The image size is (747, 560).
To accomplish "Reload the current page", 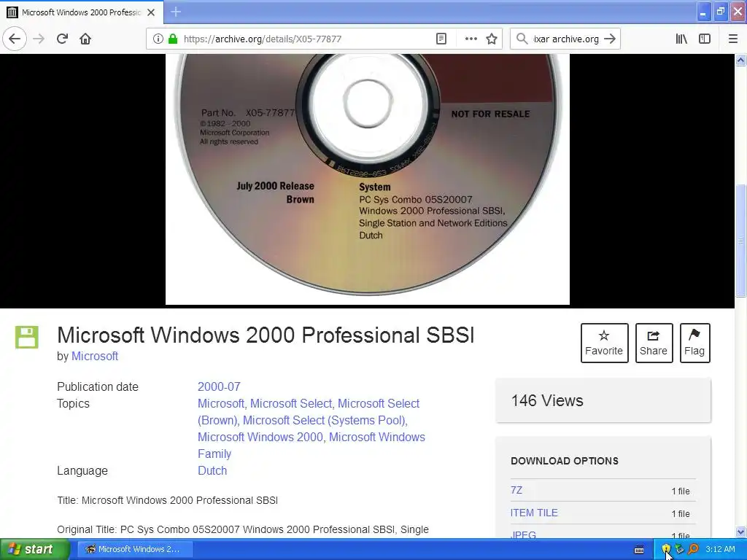I will tap(62, 39).
